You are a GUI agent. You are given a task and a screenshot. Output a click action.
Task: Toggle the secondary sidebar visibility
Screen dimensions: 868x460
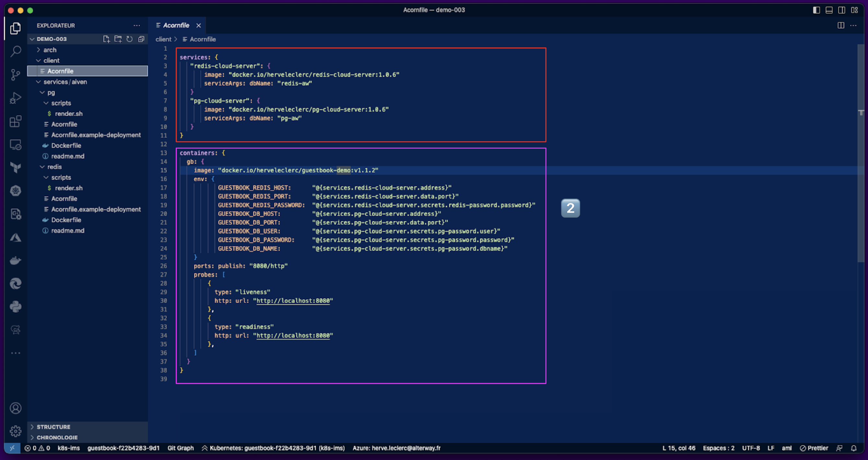pos(842,10)
